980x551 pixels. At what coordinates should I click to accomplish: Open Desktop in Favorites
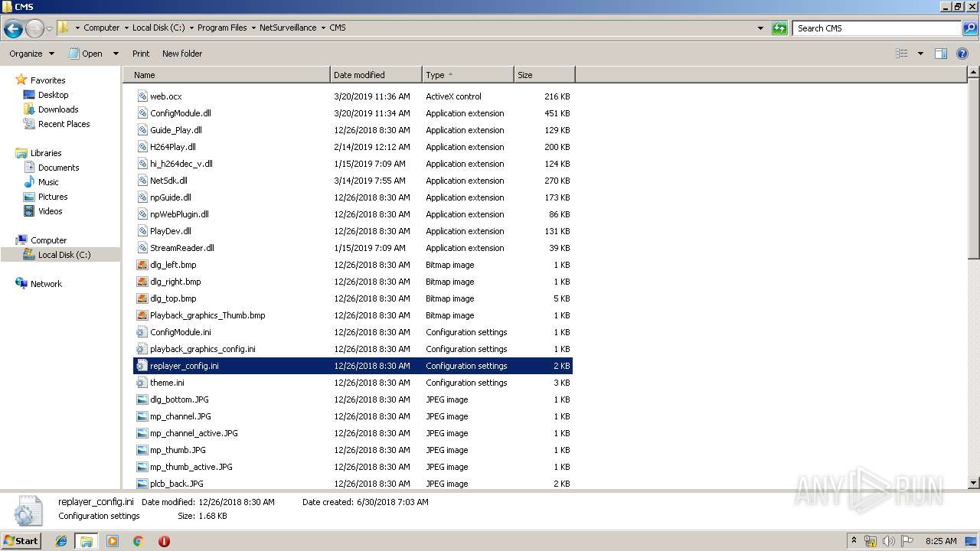pyautogui.click(x=53, y=95)
